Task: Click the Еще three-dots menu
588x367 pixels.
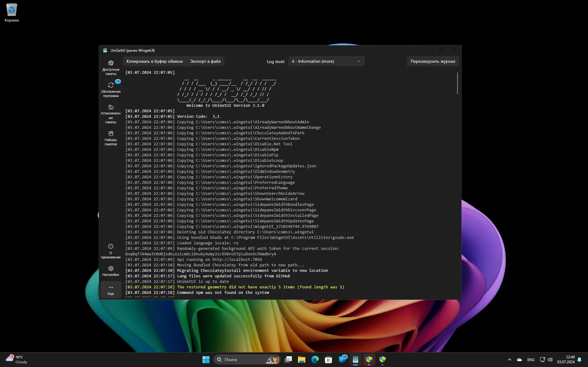Action: pos(111,290)
